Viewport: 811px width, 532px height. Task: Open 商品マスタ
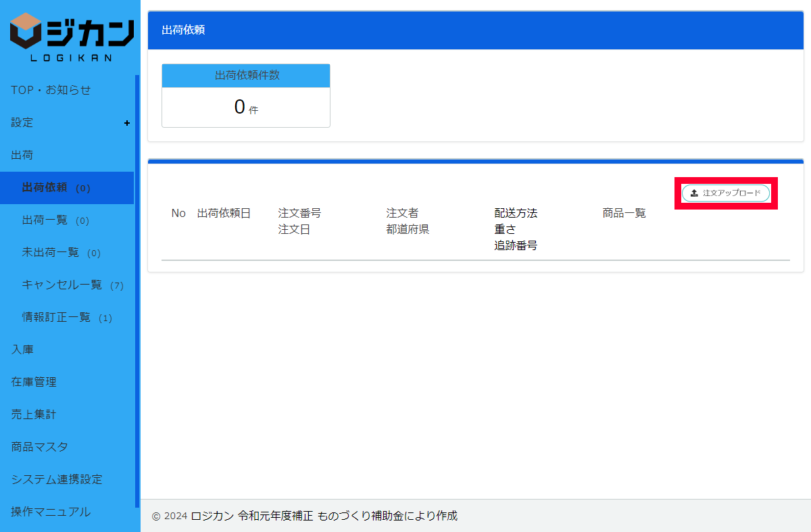pyautogui.click(x=39, y=447)
